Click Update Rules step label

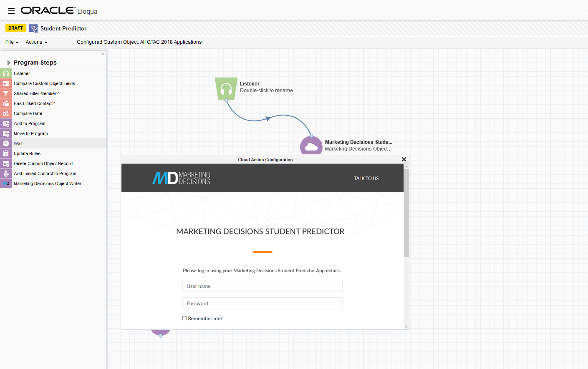click(27, 153)
